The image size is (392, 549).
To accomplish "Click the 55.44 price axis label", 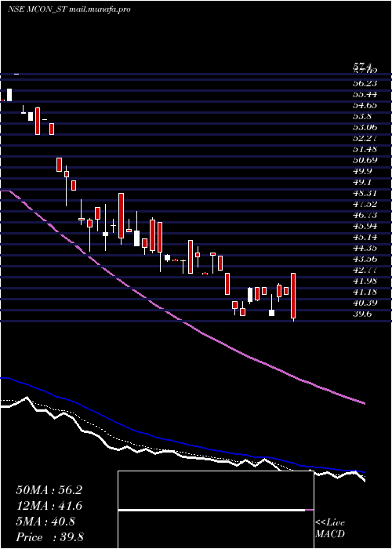I will click(365, 94).
